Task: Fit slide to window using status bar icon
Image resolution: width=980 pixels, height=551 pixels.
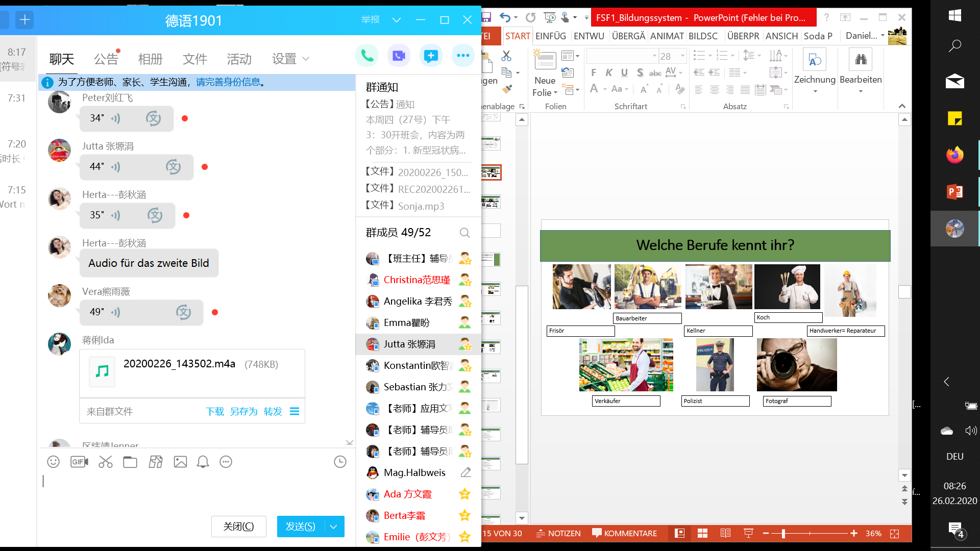Action: [894, 534]
